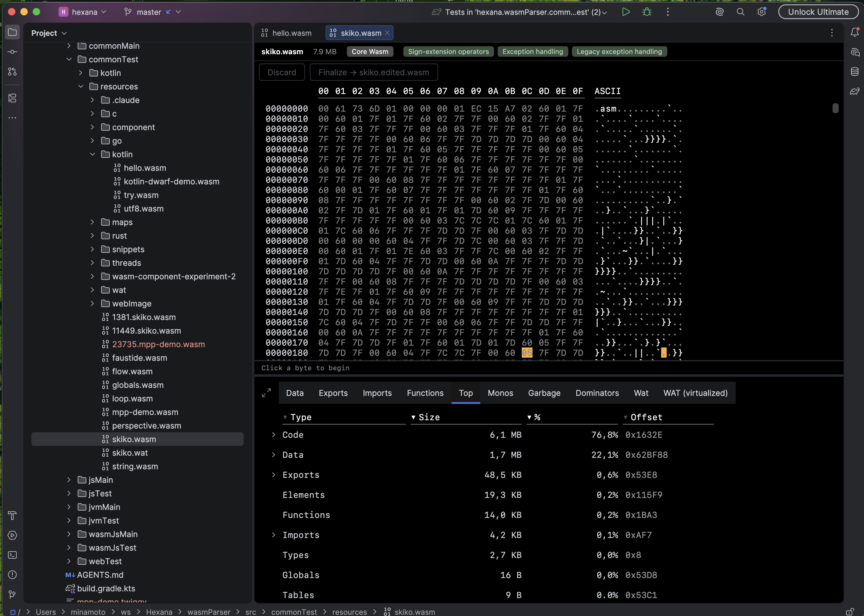The image size is (864, 616).
Task: Switch to the Data tab
Action: (x=295, y=393)
